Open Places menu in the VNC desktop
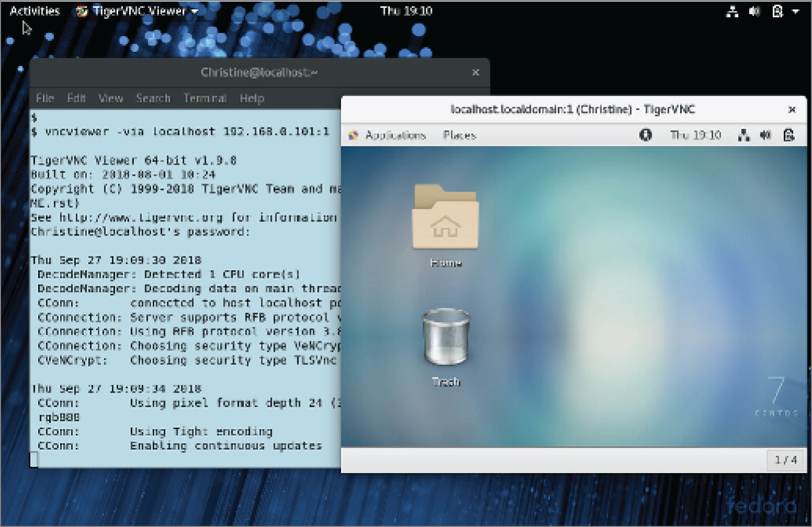Image resolution: width=812 pixels, height=527 pixels. pyautogui.click(x=460, y=135)
